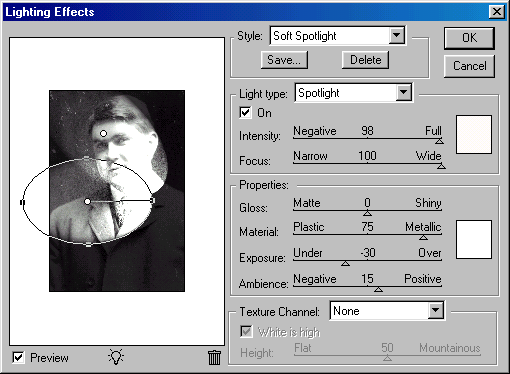Viewport: 510px width, 374px height.
Task: Click the Delete style button
Action: (365, 60)
